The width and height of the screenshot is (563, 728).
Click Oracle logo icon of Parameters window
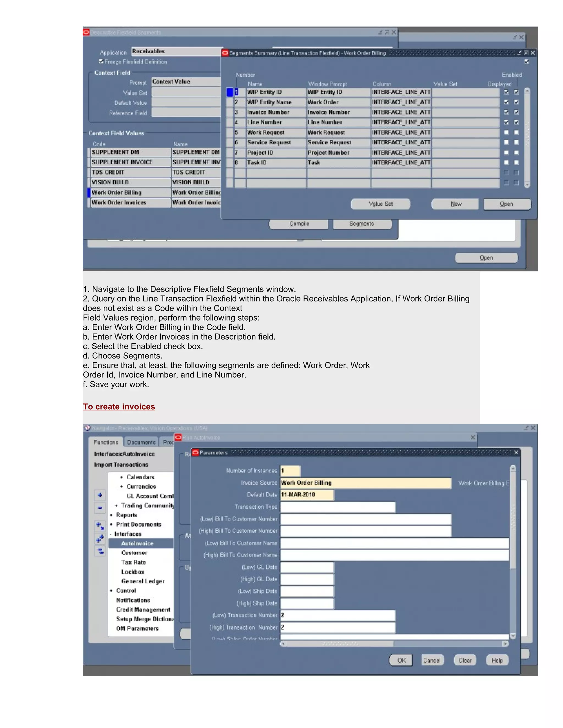[x=195, y=452]
